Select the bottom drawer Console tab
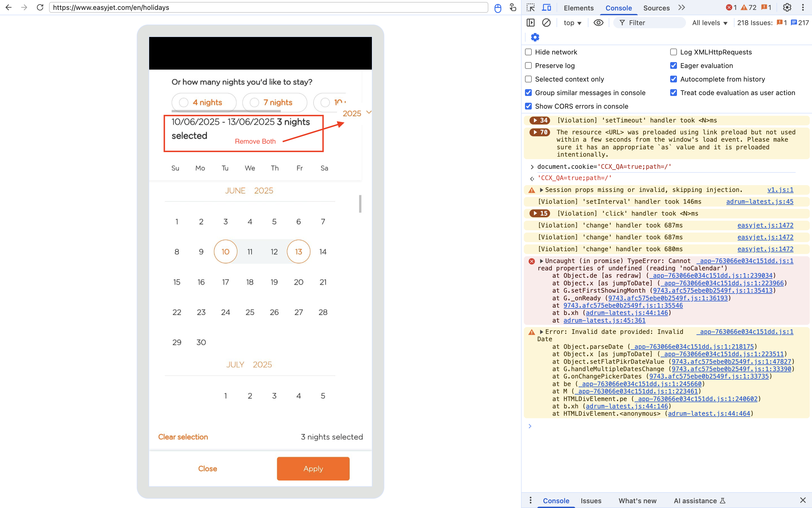Screen dimensions: 812x508 556,501
